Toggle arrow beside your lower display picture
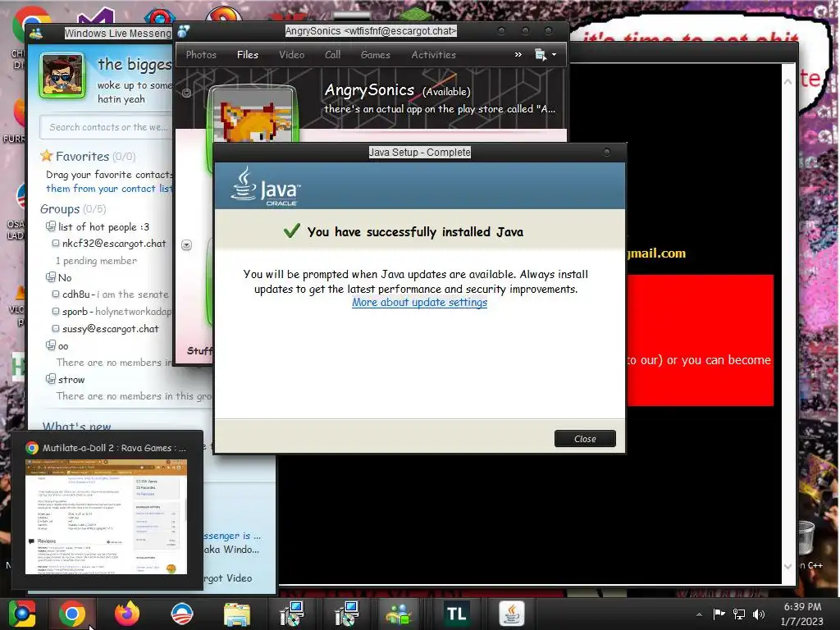The height and width of the screenshot is (630, 840). click(186, 245)
